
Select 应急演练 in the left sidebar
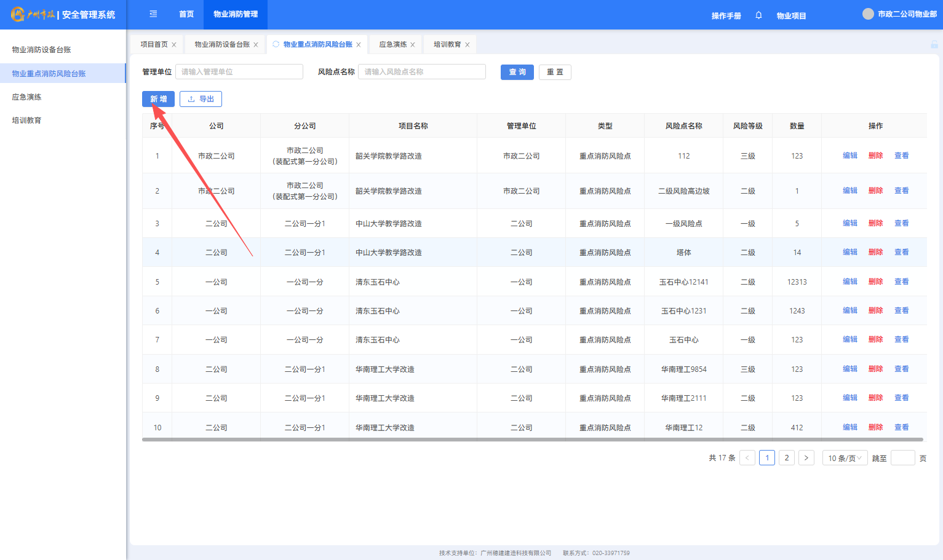click(x=27, y=97)
